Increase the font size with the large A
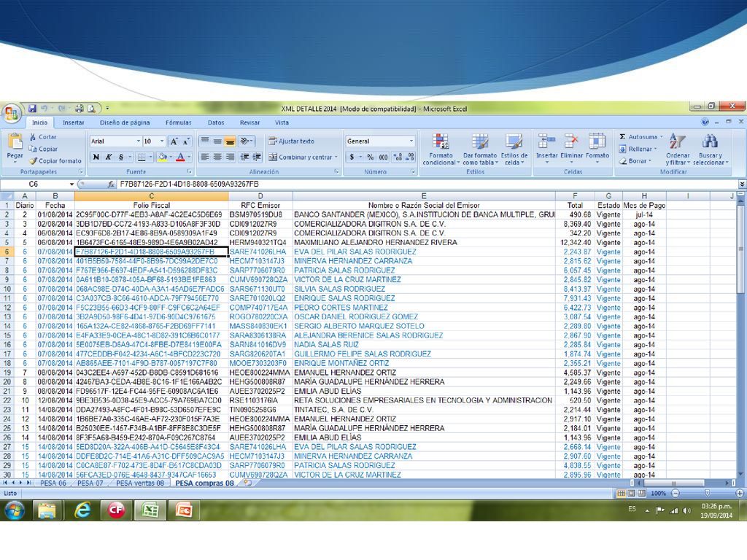747x560 pixels. pyautogui.click(x=174, y=141)
